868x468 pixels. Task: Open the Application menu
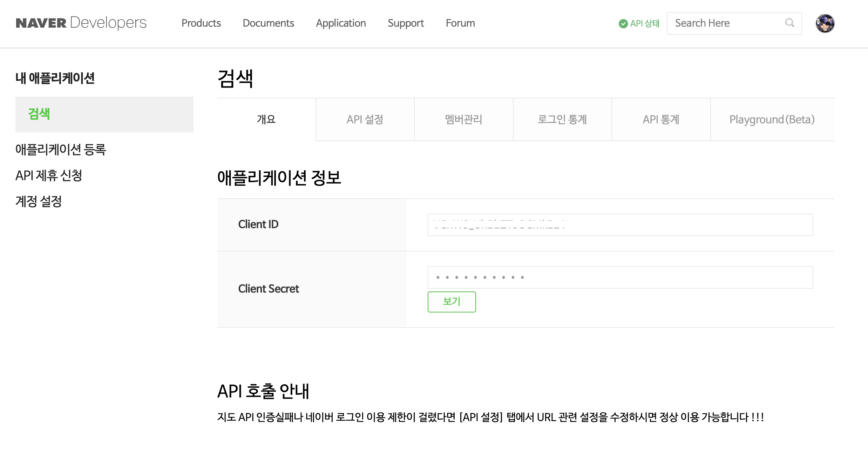(x=341, y=23)
